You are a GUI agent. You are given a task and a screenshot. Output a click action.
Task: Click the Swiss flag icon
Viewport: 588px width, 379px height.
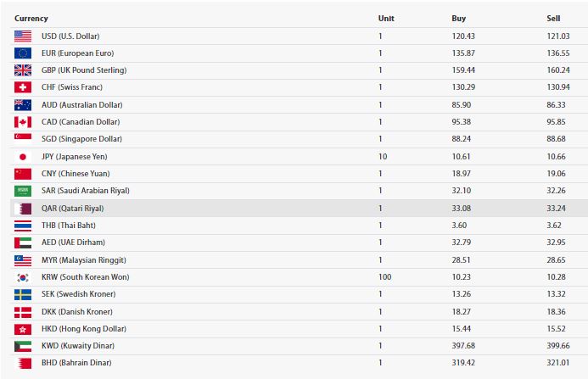pos(23,87)
